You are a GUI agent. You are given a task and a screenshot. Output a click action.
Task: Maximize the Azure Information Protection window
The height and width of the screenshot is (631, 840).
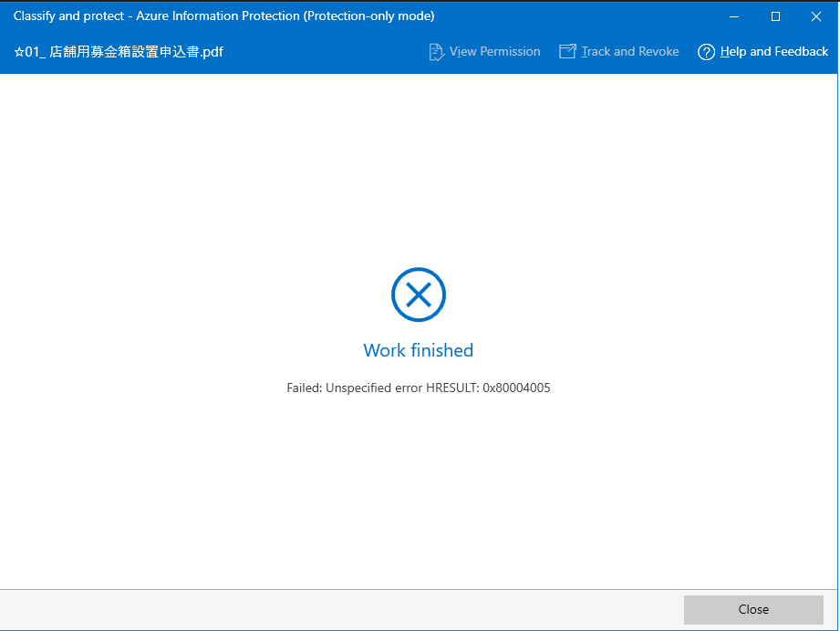click(x=775, y=16)
